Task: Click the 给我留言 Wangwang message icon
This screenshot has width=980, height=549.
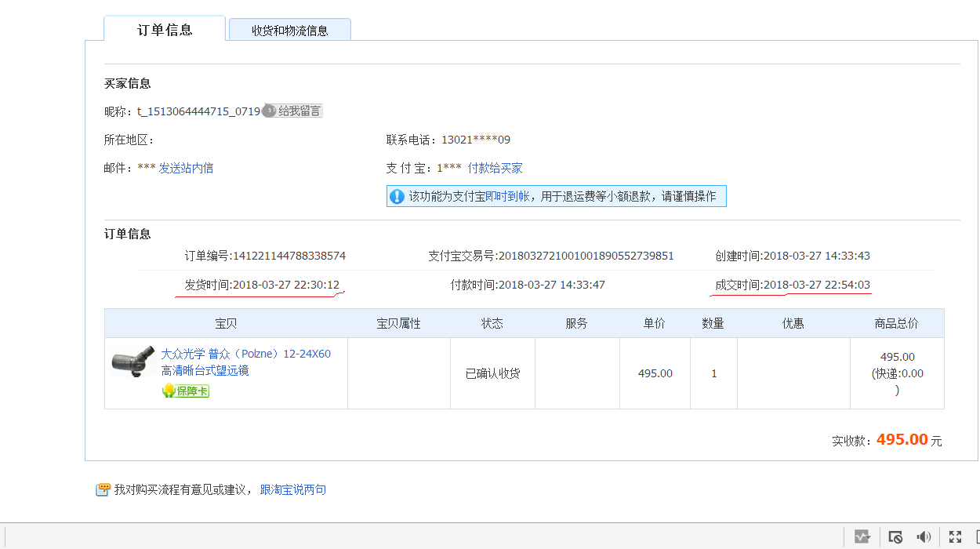Action: (x=292, y=111)
